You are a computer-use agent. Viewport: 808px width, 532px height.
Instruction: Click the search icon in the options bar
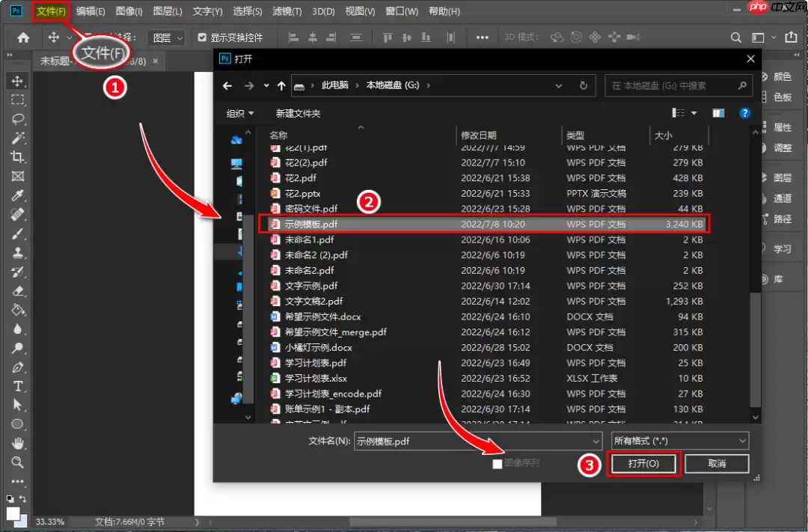point(735,37)
